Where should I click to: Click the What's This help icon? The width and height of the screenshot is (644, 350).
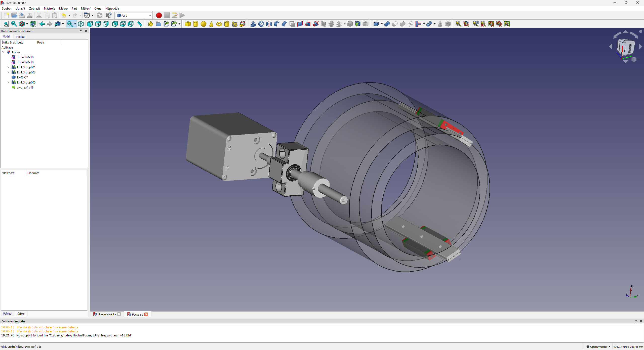click(108, 15)
